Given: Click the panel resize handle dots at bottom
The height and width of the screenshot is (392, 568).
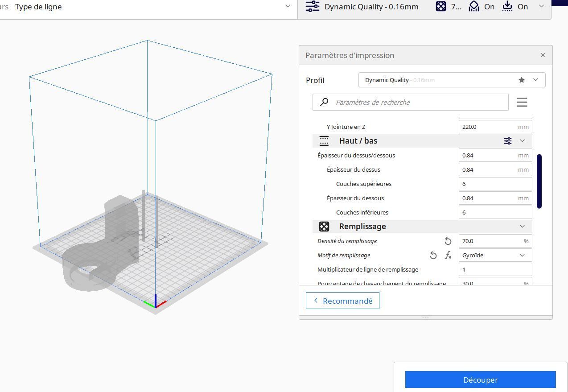Looking at the screenshot, I should [x=426, y=318].
